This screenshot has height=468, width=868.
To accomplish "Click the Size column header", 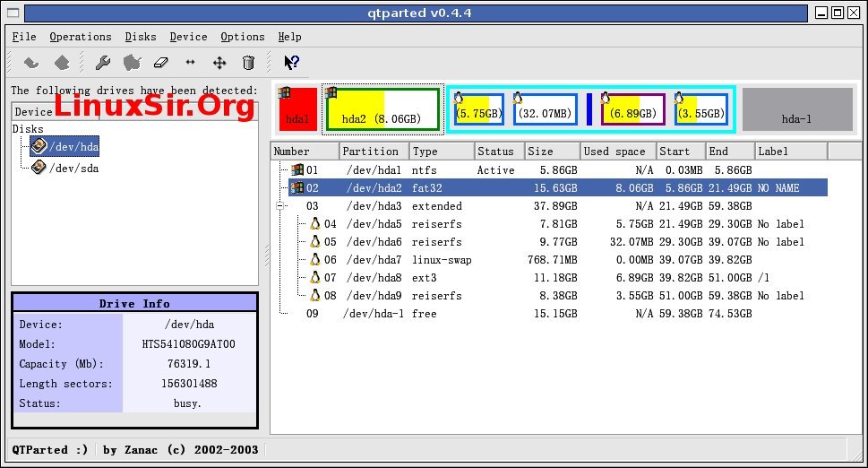I will coord(552,152).
